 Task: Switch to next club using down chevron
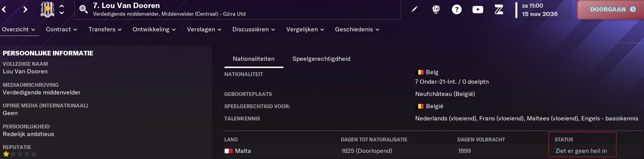click(62, 13)
